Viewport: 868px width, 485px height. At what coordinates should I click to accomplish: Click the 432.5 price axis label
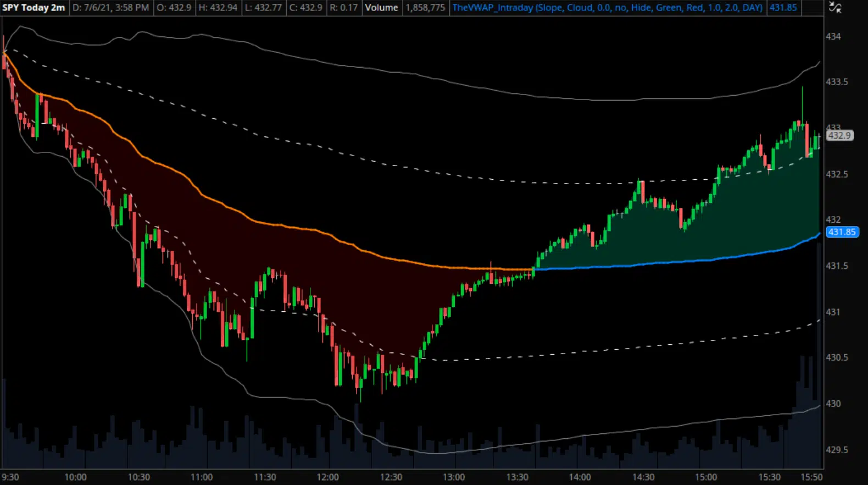837,174
